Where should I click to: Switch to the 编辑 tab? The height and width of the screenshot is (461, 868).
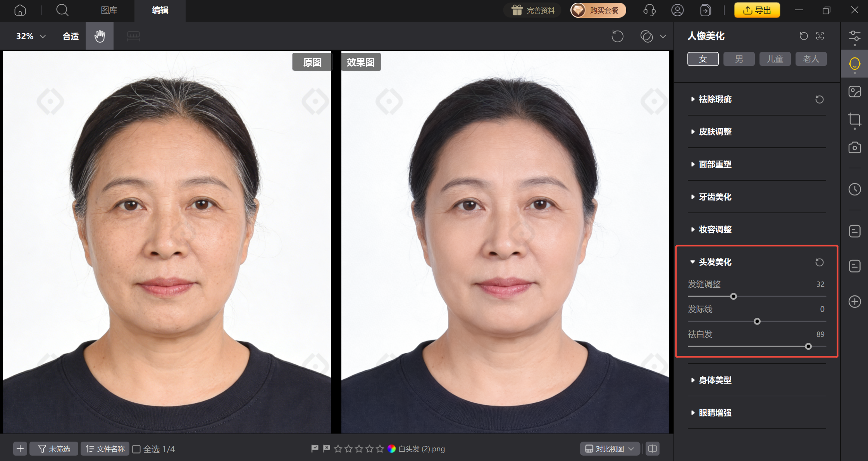click(160, 10)
